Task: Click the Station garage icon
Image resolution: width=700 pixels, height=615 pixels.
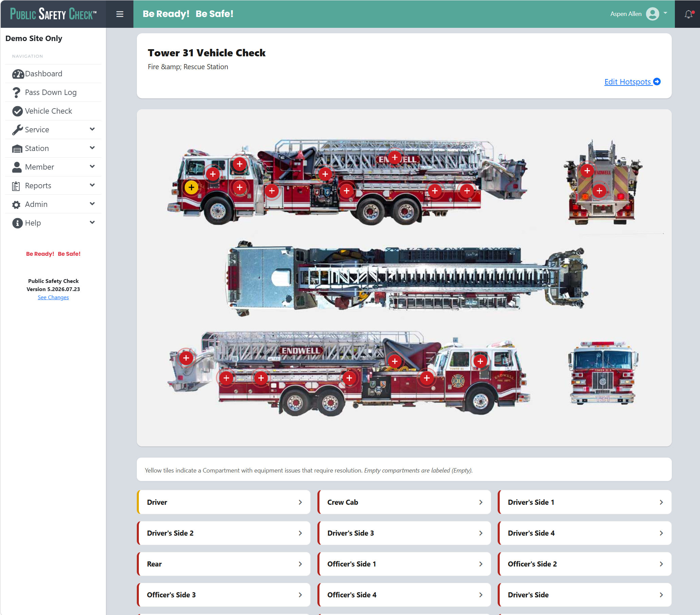Action: (17, 149)
